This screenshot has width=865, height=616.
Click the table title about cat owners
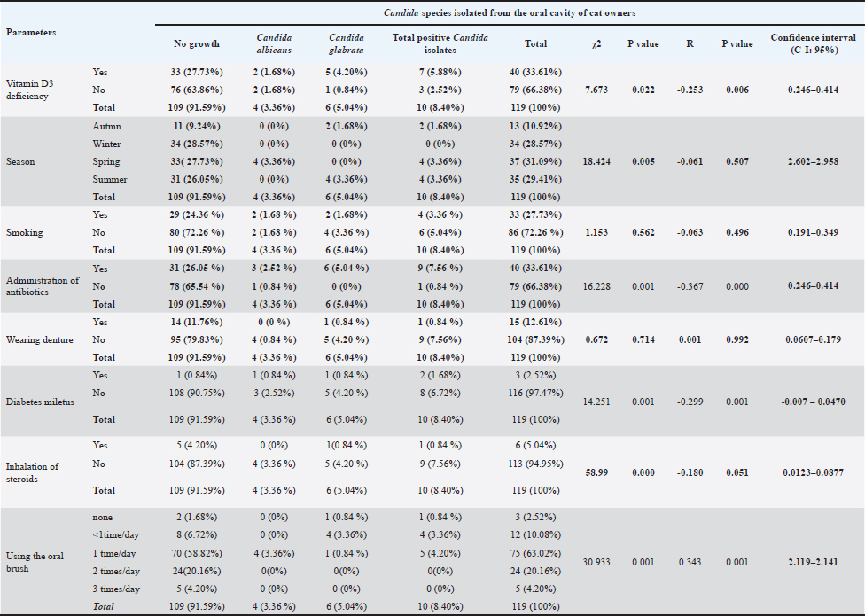508,12
